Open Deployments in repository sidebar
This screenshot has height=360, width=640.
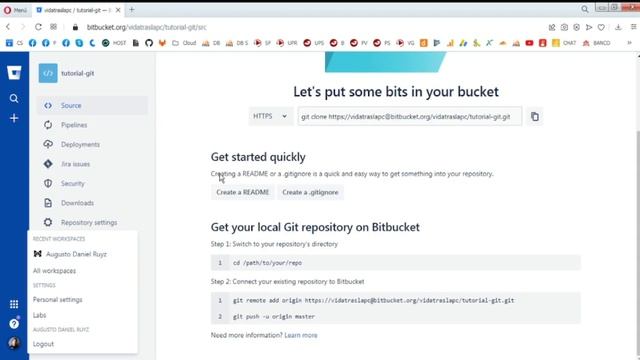[93, 144]
